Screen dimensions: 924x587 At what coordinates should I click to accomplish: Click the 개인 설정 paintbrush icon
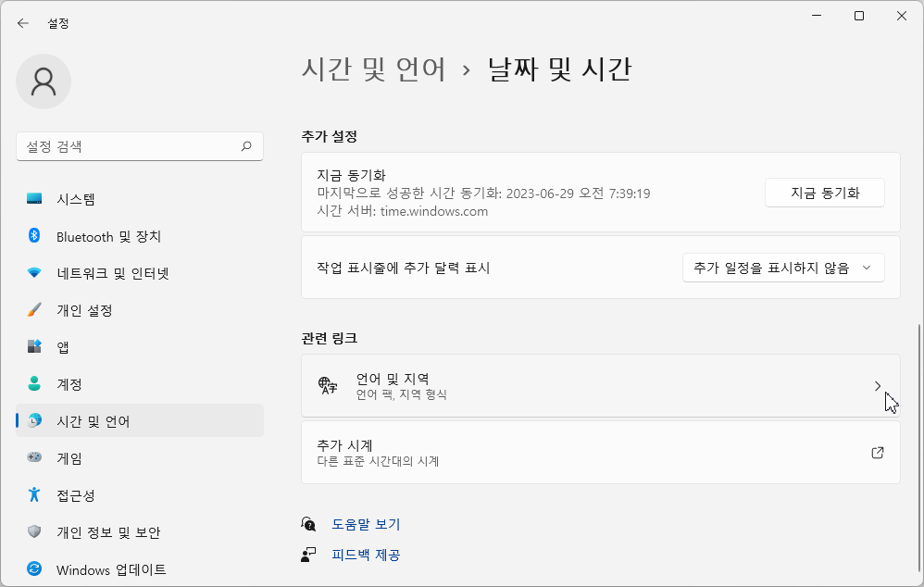tap(34, 310)
